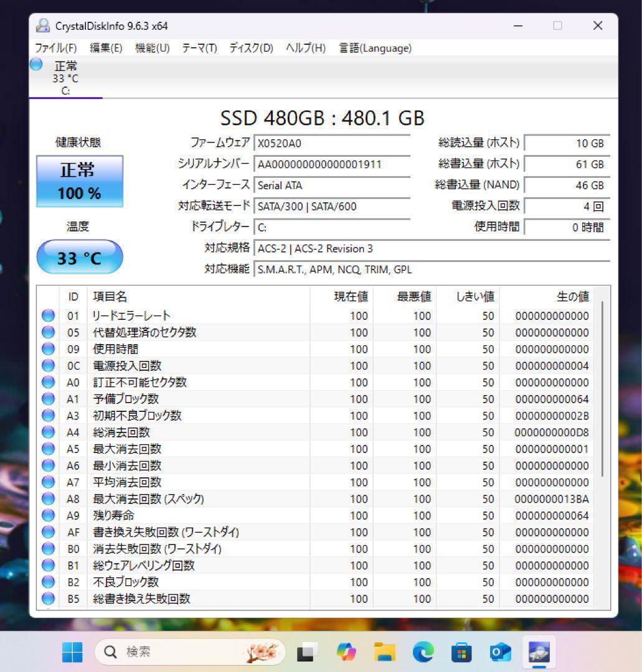The height and width of the screenshot is (672, 642).
Task: Click the 正常 100 % health status button
Action: (x=80, y=181)
